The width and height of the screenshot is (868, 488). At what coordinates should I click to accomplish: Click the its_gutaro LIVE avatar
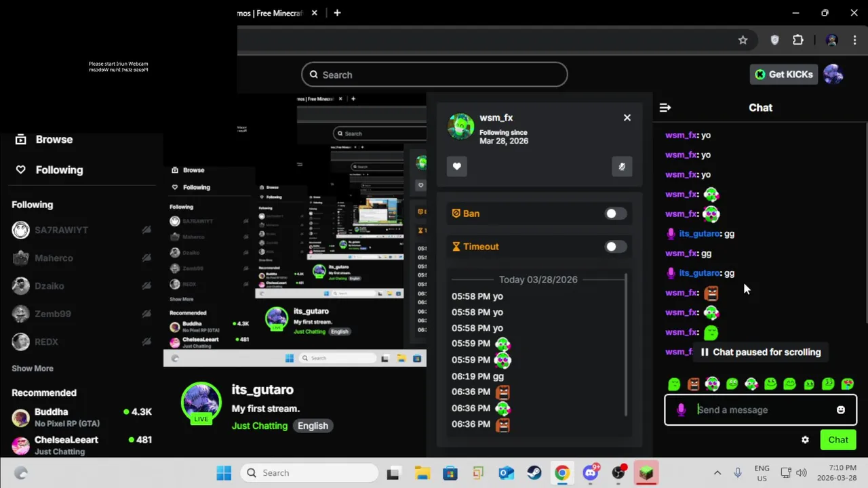click(201, 402)
